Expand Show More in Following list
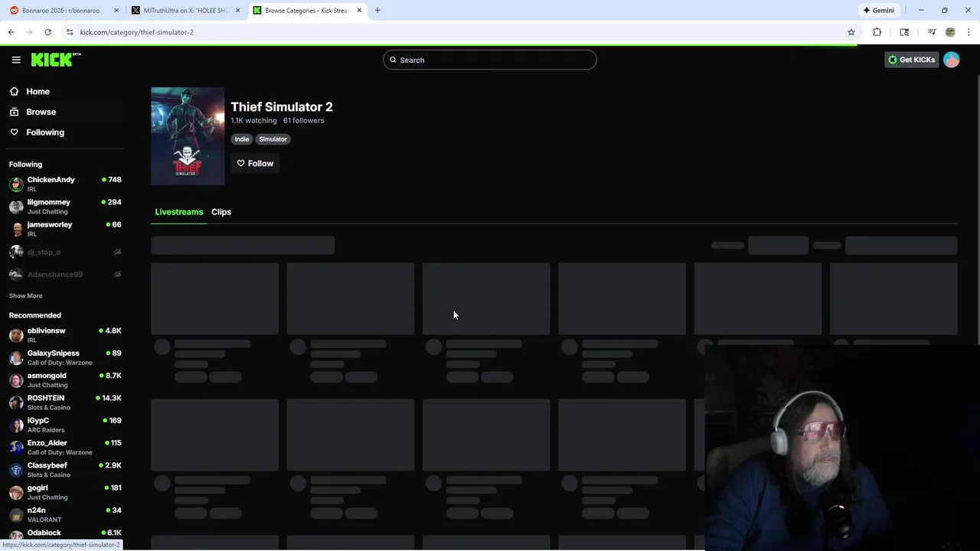This screenshot has width=980, height=551. [26, 295]
